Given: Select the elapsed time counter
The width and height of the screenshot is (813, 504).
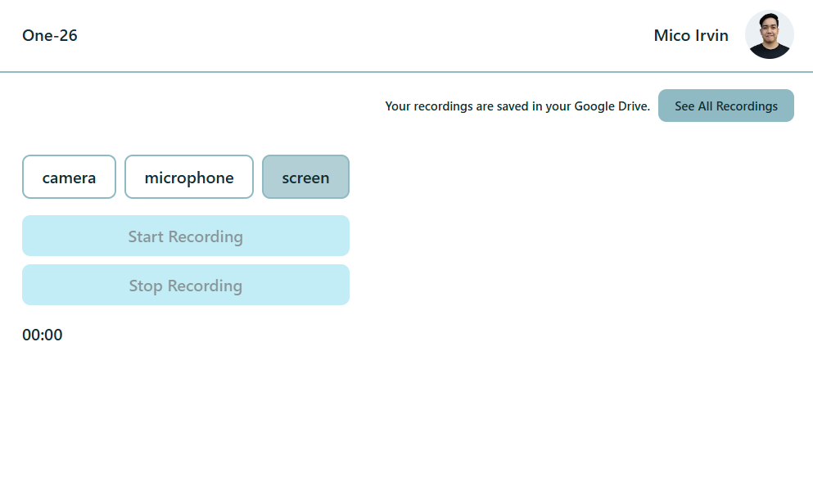Looking at the screenshot, I should pos(43,335).
